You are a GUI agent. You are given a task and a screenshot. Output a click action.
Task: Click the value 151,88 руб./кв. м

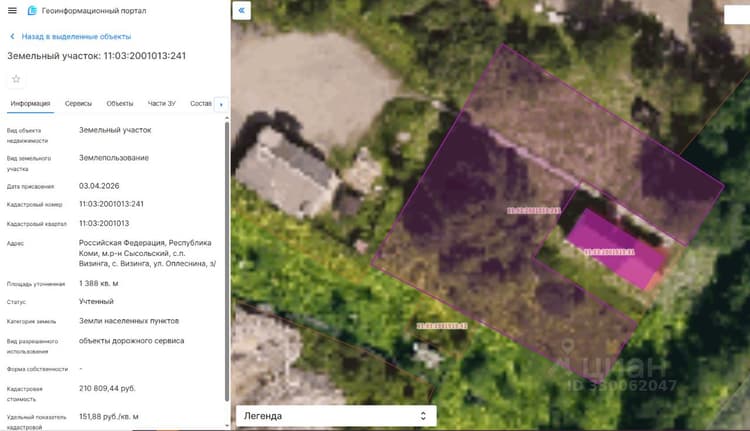(x=109, y=417)
